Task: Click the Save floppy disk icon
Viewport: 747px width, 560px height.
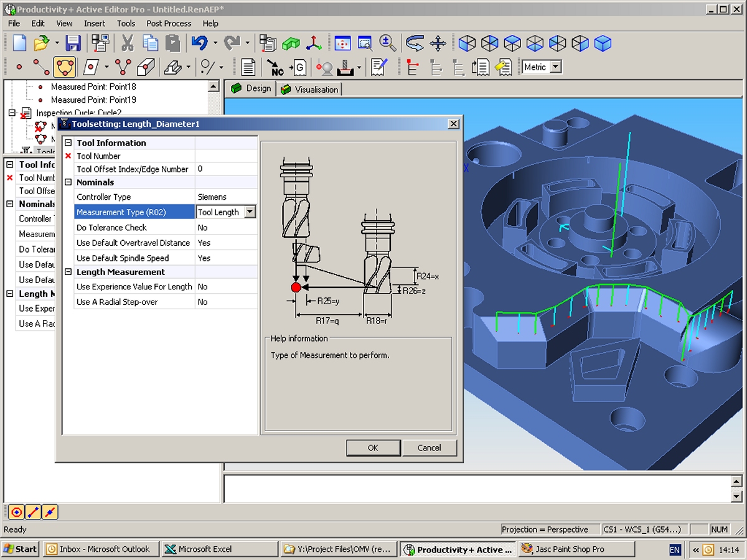Action: 73,43
